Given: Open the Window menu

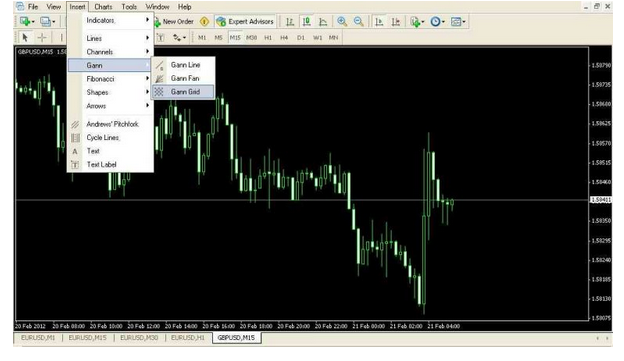Looking at the screenshot, I should coord(157,7).
